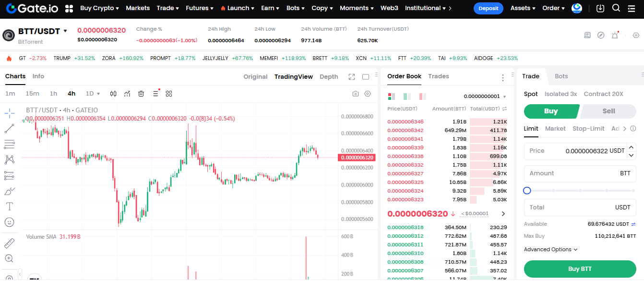Viewport: 644px width, 281px height.
Task: Switch to the Info tab
Action: coord(38,76)
